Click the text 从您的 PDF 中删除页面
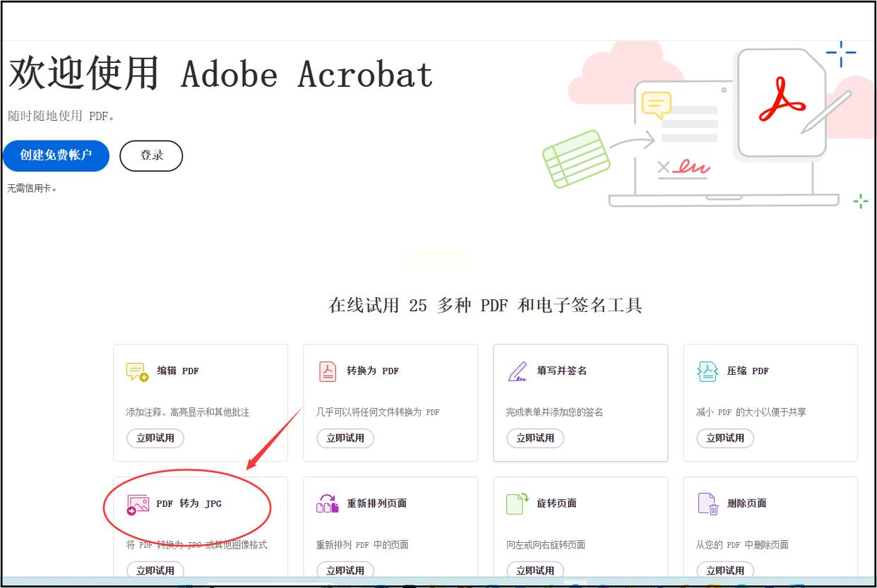This screenshot has width=877, height=588. (742, 545)
